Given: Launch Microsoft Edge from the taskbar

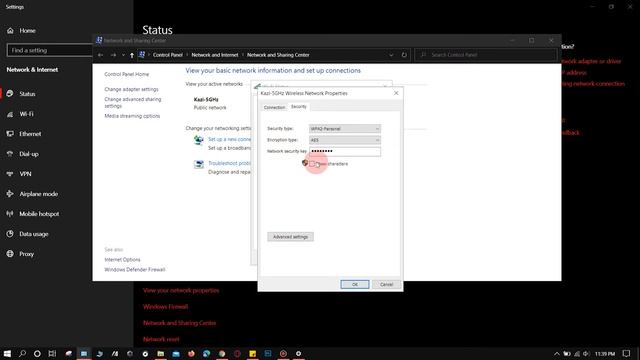Looking at the screenshot, I should (x=207, y=353).
